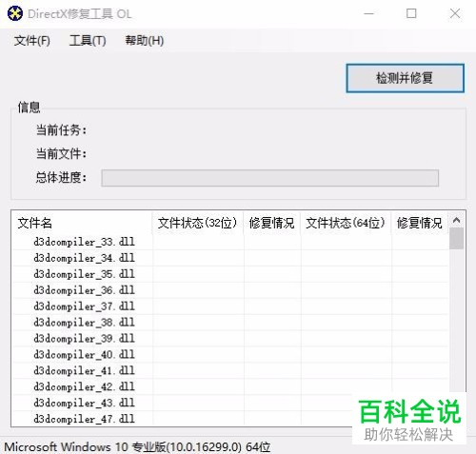Minimize the DirectX修复工具 window
This screenshot has width=476, height=454.
368,13
